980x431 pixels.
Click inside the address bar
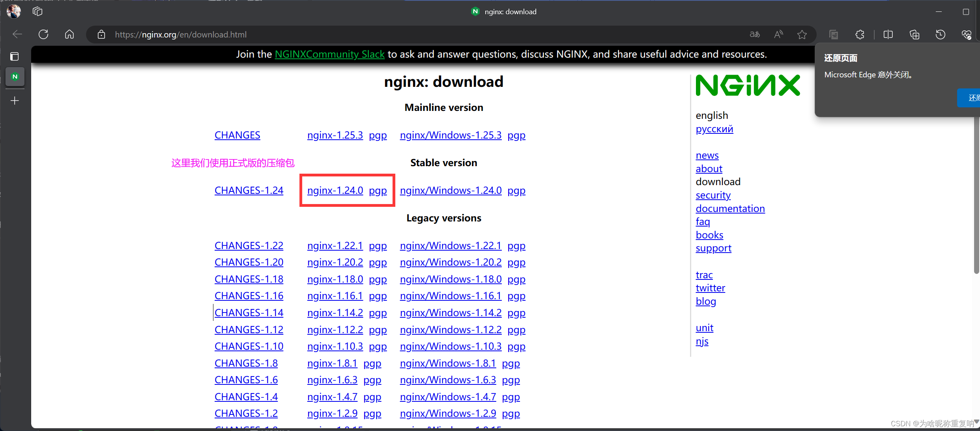tap(276, 34)
